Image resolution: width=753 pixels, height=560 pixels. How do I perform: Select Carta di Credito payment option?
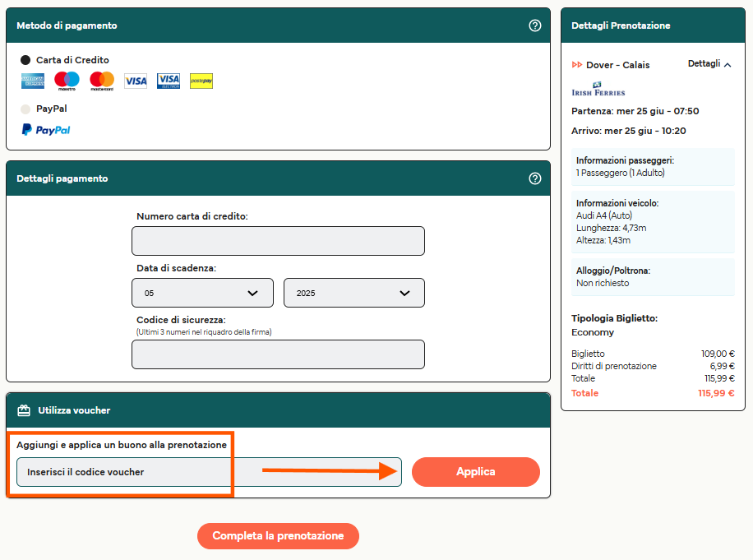coord(25,60)
